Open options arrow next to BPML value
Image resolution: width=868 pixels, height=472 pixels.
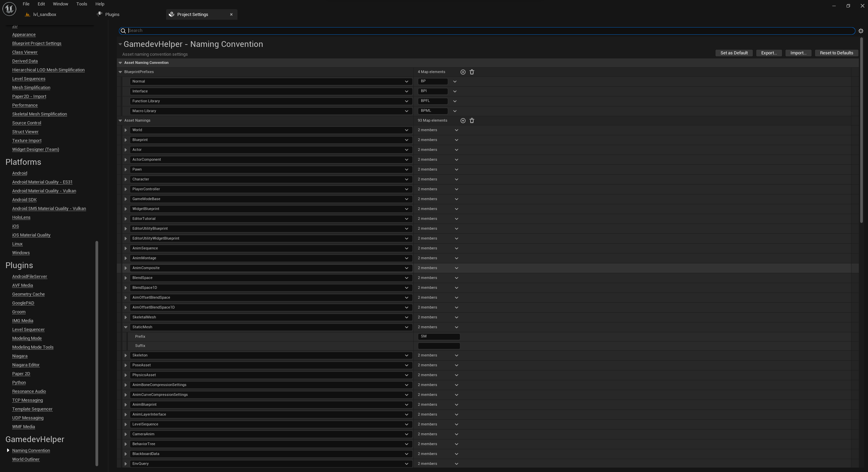[455, 111]
